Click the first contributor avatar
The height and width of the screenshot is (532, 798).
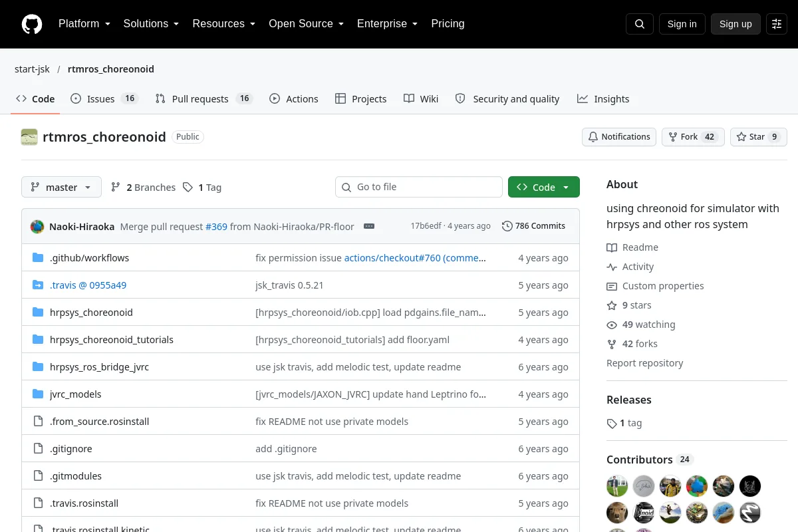617,486
